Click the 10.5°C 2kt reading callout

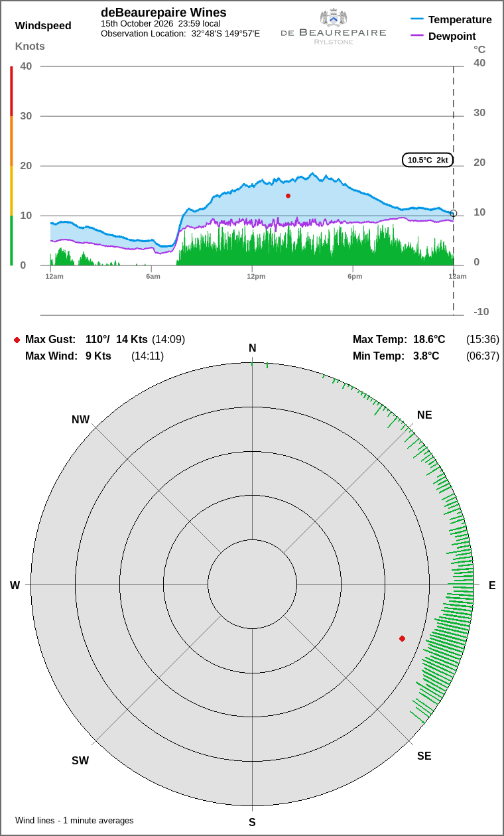tap(428, 160)
